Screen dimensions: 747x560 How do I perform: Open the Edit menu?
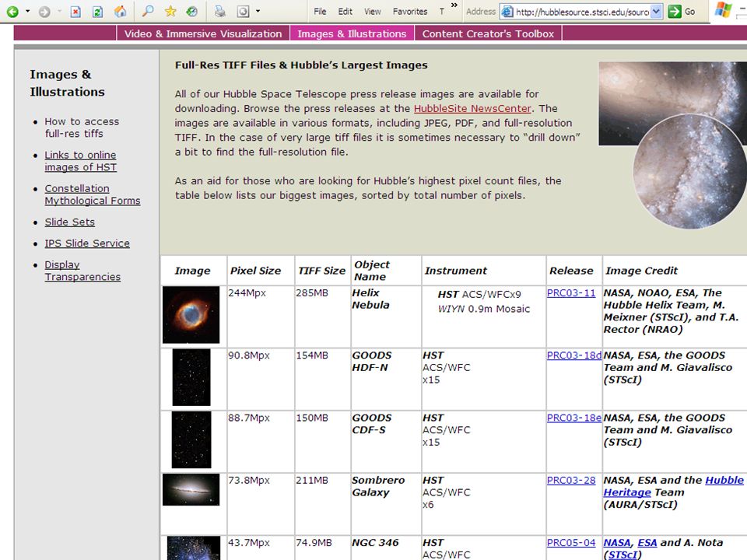coord(345,12)
